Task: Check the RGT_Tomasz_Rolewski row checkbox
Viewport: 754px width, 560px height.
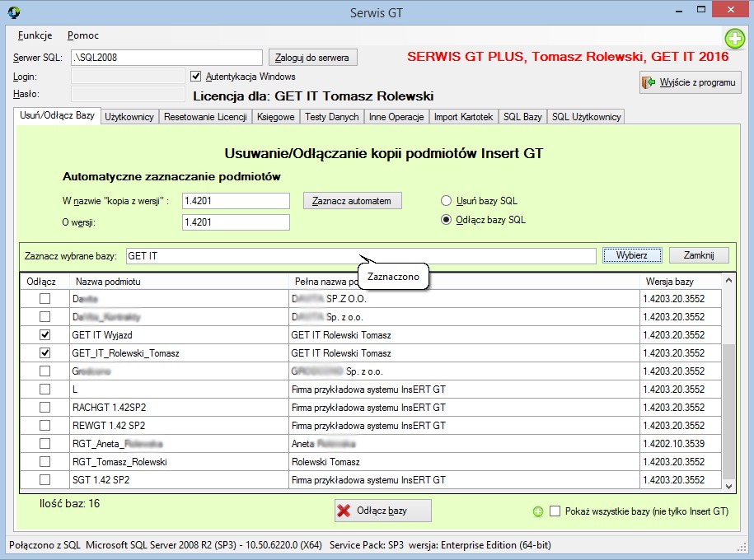Action: [x=44, y=461]
